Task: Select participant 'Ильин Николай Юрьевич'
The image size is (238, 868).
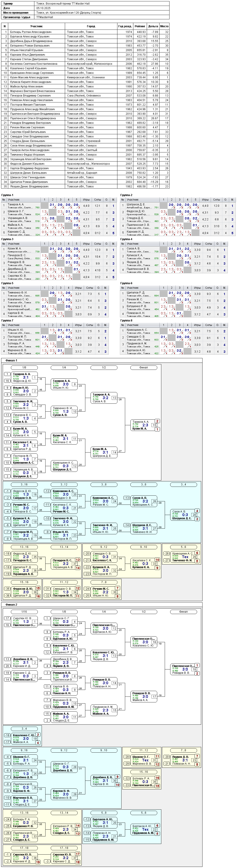Action: [27, 50]
